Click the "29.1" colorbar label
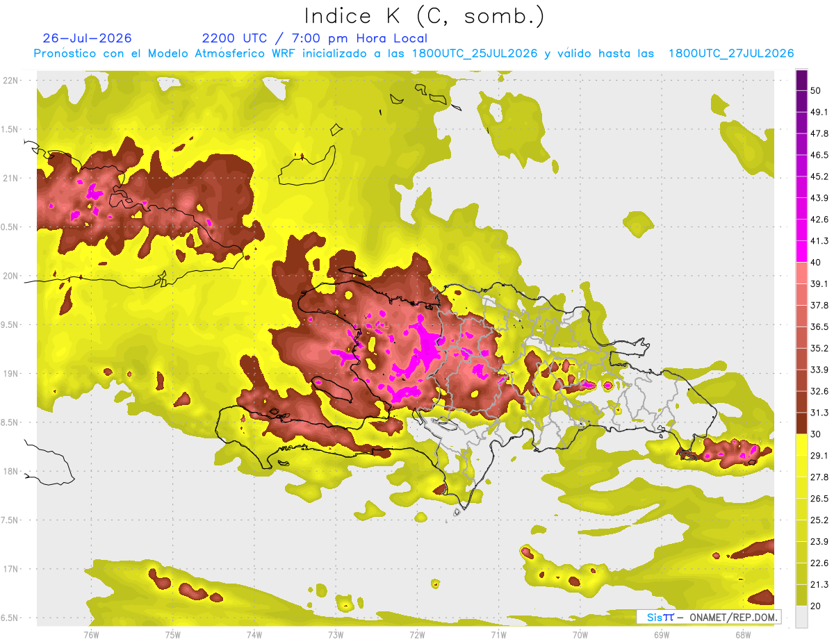 [819, 456]
